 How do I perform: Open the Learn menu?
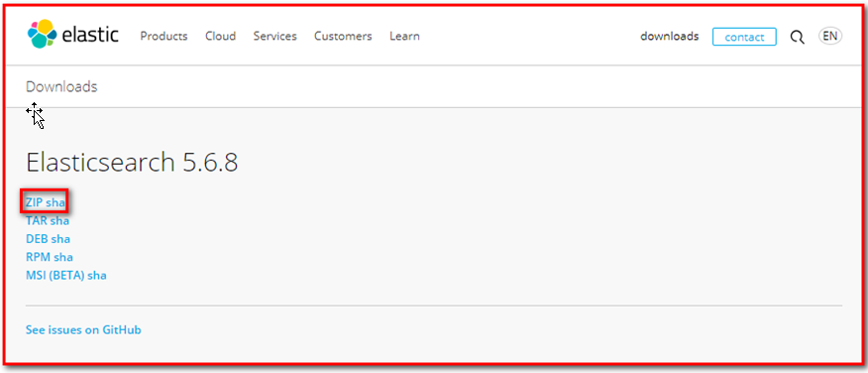pos(404,36)
